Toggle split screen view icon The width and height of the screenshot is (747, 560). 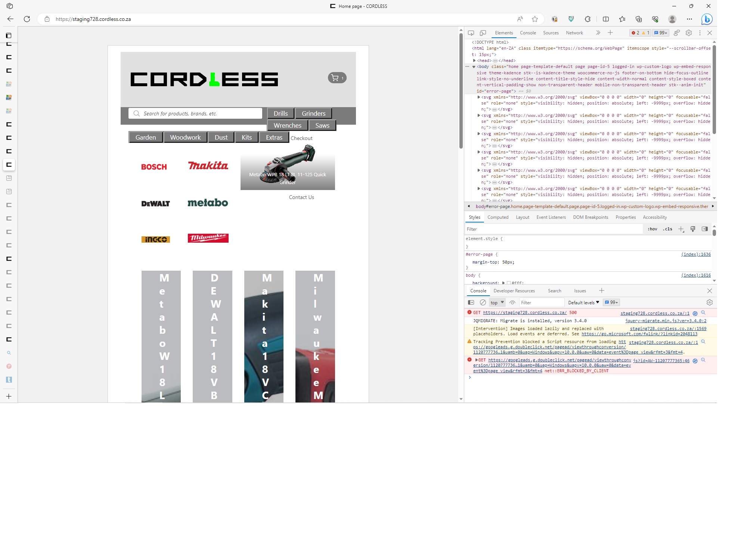(606, 19)
